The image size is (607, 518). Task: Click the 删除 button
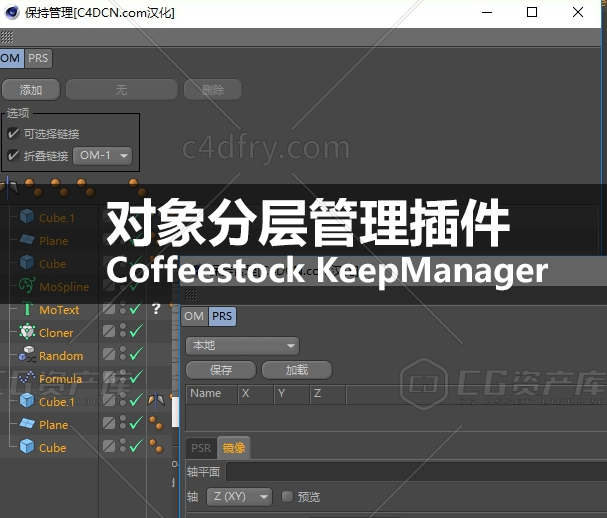tap(213, 90)
